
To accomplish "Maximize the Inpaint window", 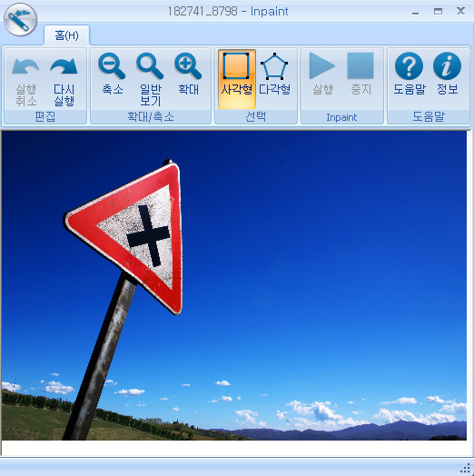I will coord(438,12).
